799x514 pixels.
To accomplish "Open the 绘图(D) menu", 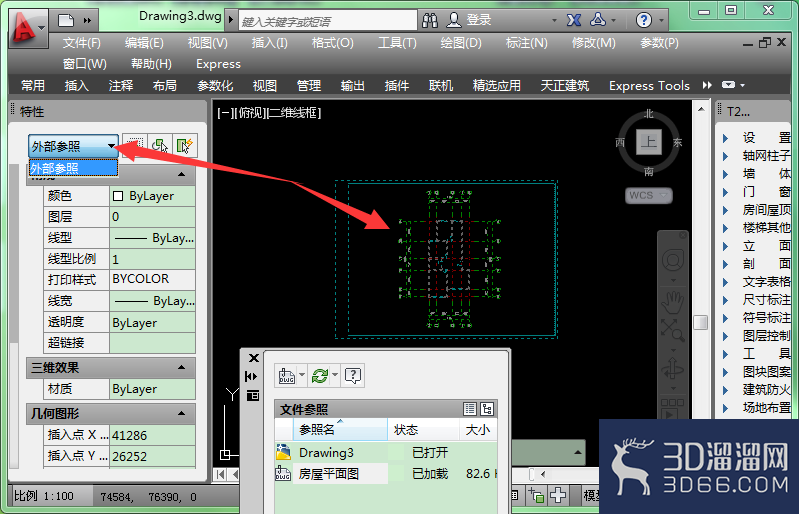I will [461, 43].
